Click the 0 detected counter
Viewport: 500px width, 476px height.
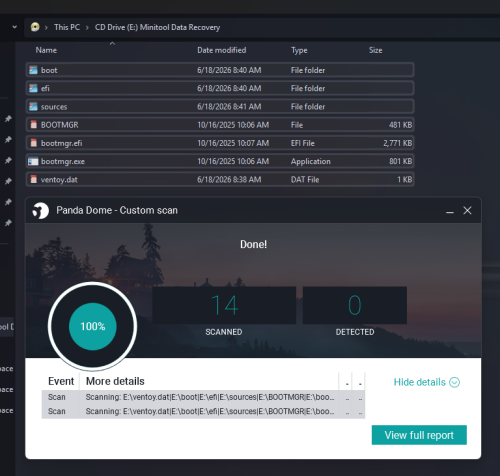coord(355,305)
